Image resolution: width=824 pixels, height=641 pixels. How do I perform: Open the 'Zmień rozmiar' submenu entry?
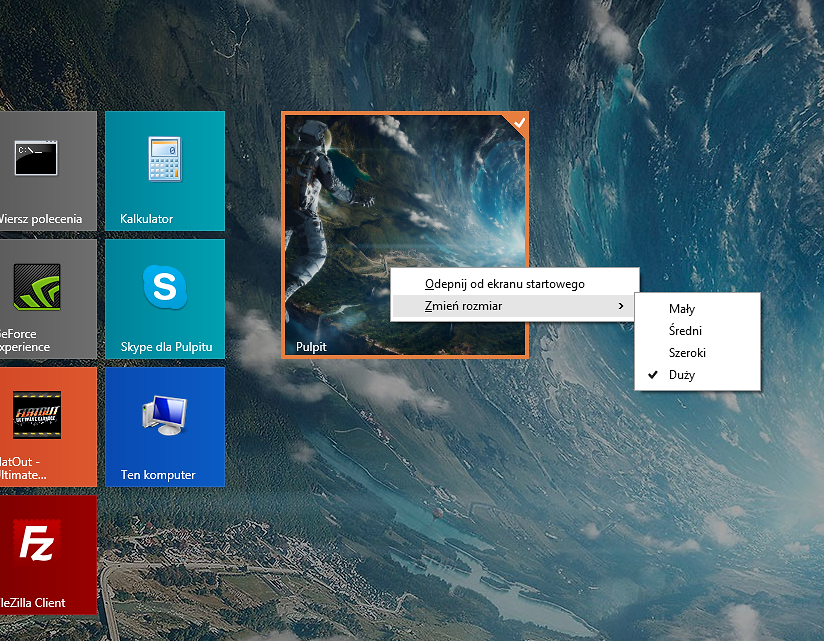pyautogui.click(x=515, y=306)
